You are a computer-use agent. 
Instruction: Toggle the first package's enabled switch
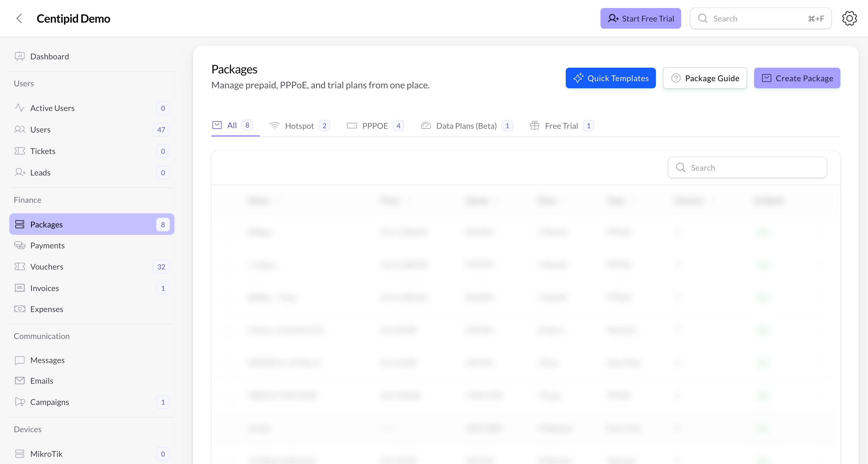click(764, 232)
